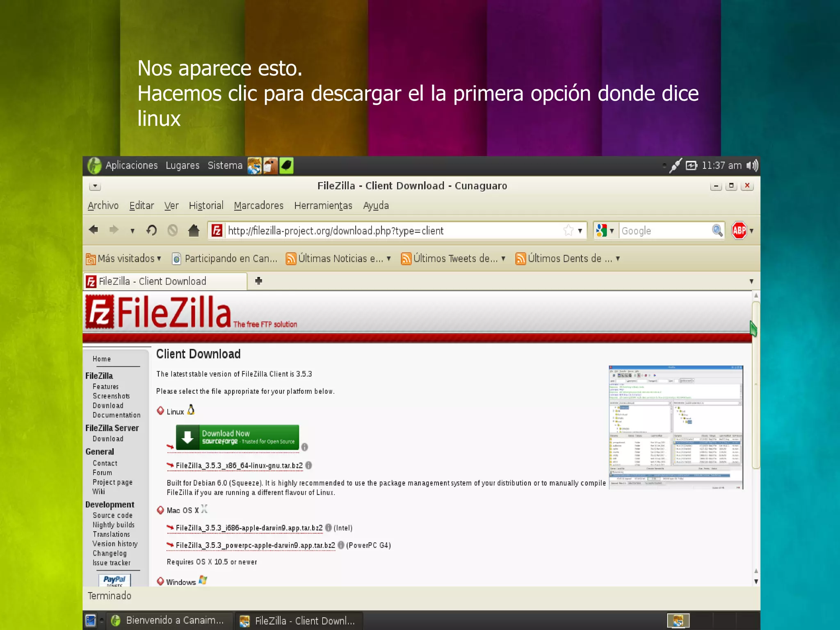Click the address bar URL text
The image size is (840, 630).
(336, 231)
